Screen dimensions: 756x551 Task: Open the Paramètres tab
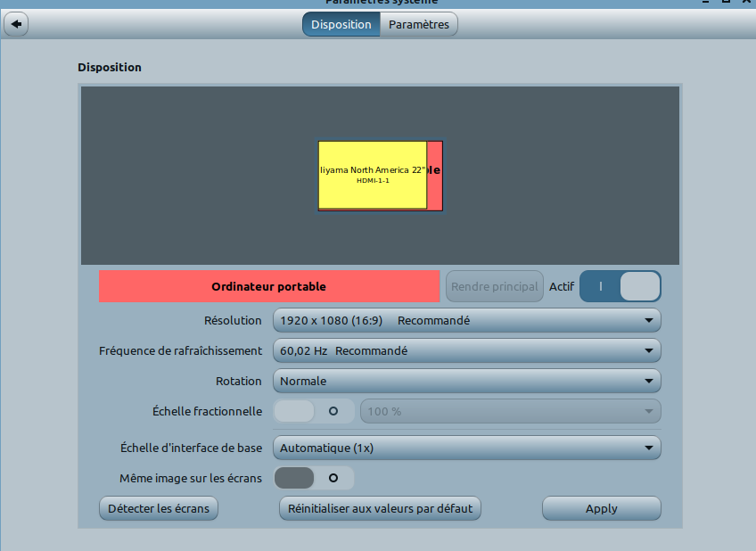pos(419,24)
